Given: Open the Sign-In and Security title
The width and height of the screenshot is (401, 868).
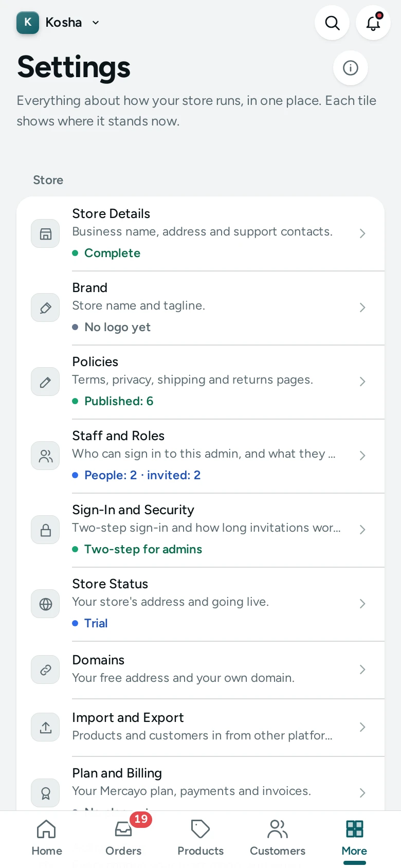Looking at the screenshot, I should coord(133,510).
